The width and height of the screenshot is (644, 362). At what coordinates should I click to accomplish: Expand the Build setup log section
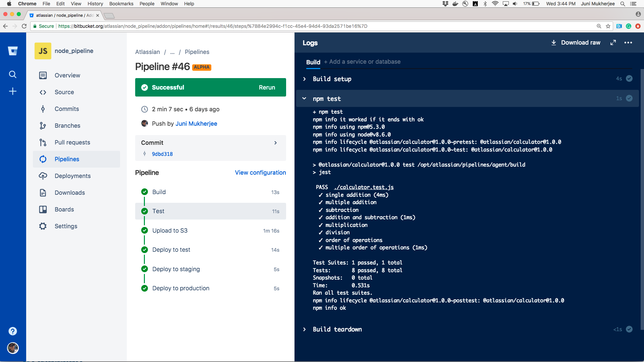304,79
